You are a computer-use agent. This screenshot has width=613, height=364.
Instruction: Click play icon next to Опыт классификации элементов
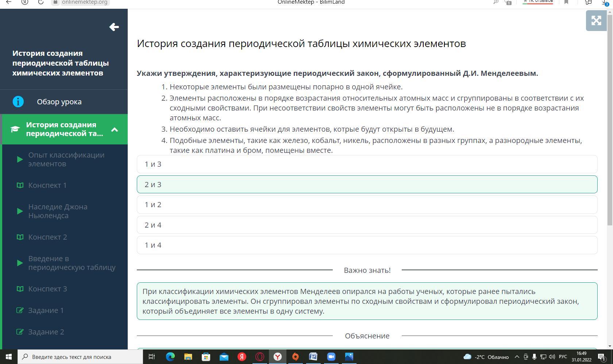pyautogui.click(x=20, y=159)
